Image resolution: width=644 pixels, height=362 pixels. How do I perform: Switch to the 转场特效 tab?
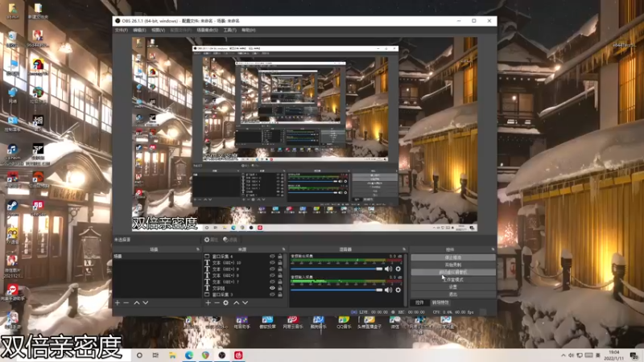[x=440, y=302]
